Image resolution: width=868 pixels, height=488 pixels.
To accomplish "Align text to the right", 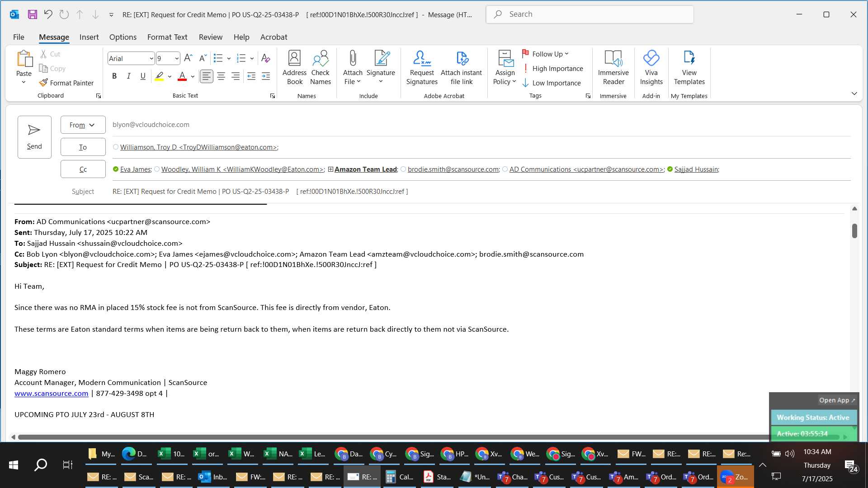I will pos(236,76).
